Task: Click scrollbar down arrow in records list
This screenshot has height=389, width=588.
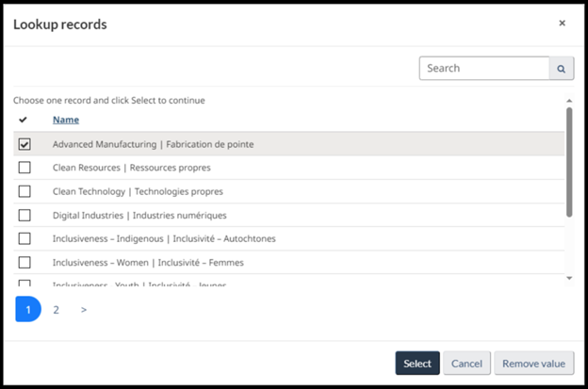Action: (568, 278)
